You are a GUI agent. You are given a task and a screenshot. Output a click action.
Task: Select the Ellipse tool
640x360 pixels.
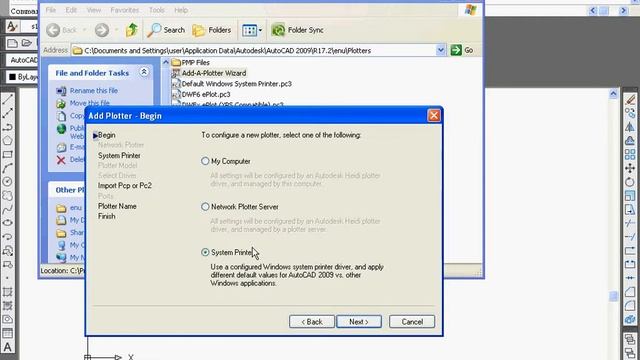pyautogui.click(x=7, y=223)
